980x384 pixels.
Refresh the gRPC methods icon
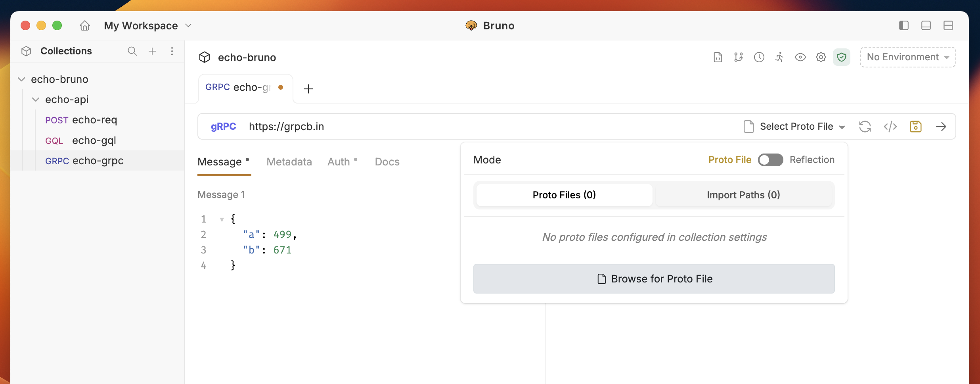coord(865,127)
